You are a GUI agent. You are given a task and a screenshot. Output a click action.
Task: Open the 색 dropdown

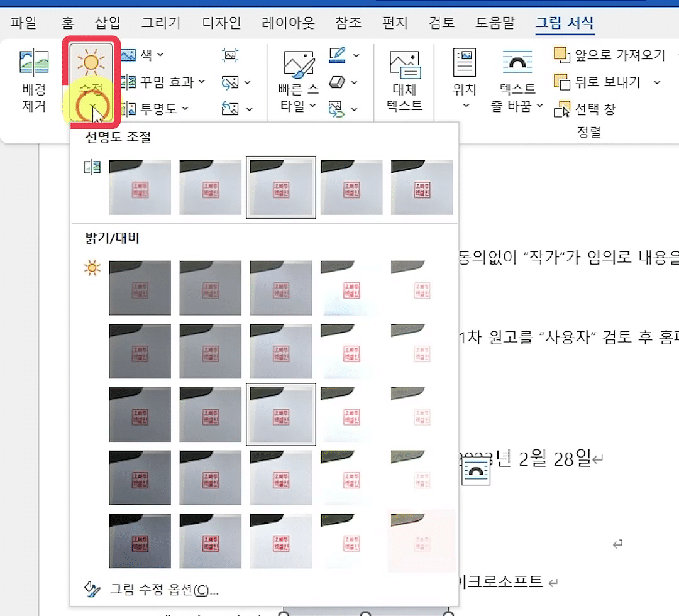[143, 55]
